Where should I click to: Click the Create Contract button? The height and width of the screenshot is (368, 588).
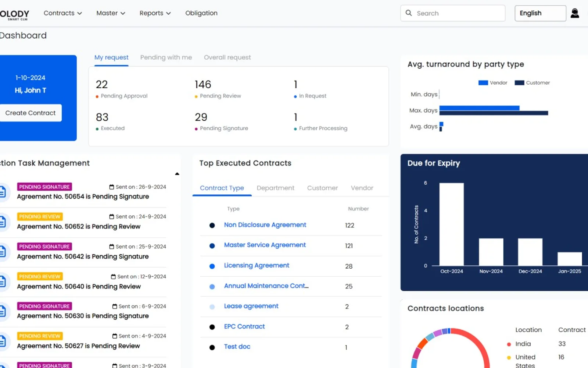[31, 113]
